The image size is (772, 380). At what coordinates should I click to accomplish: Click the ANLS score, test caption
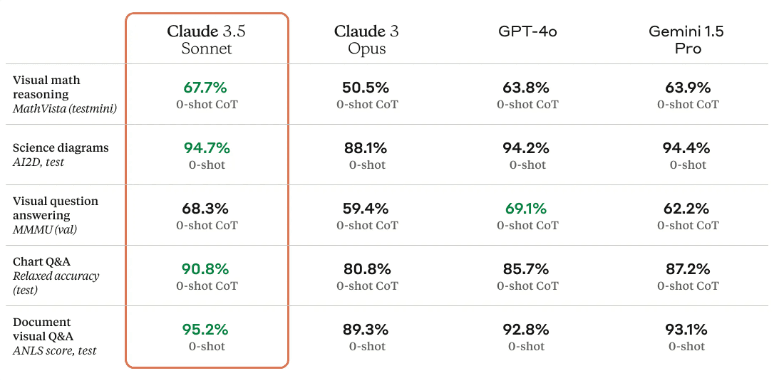click(54, 350)
